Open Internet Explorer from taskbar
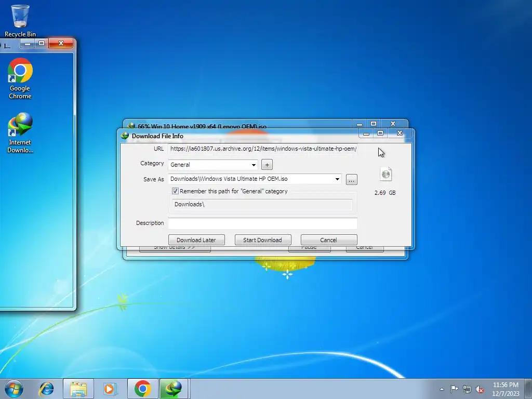Viewport: 532px width, 399px height. click(x=46, y=389)
